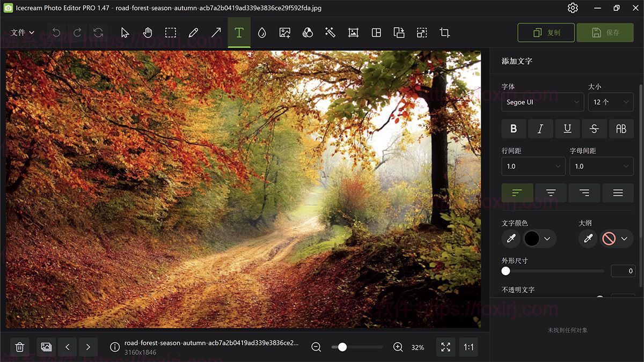This screenshot has height=362, width=644.
Task: Click the magic wand effects icon
Action: (330, 33)
